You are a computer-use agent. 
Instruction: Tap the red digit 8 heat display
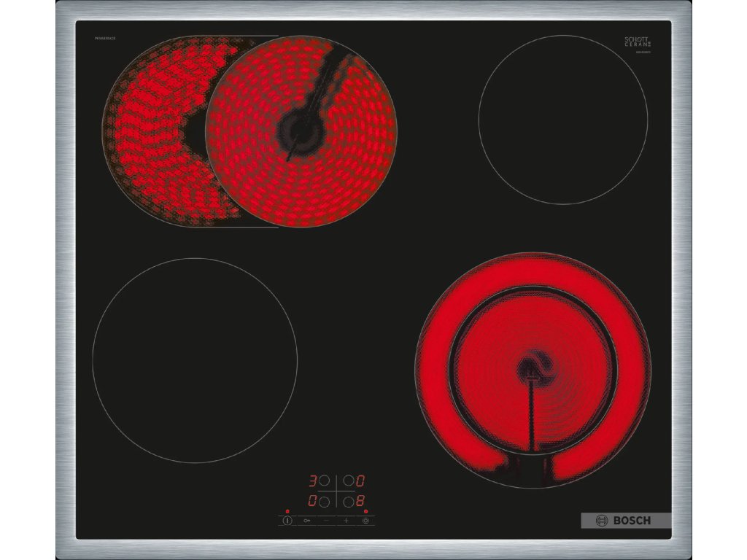(x=360, y=502)
